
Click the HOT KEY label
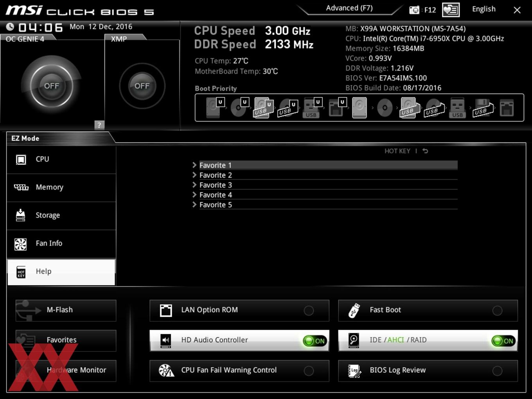coord(397,151)
